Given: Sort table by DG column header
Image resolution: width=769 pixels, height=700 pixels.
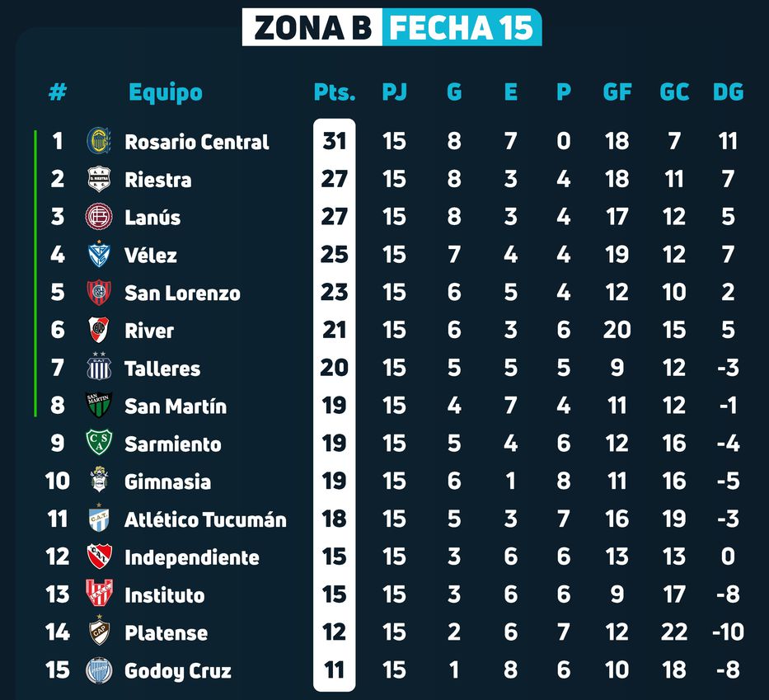Looking at the screenshot, I should click(x=728, y=92).
